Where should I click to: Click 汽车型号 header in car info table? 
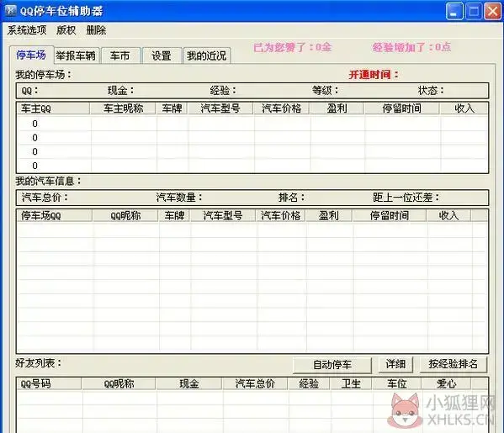[x=223, y=215]
